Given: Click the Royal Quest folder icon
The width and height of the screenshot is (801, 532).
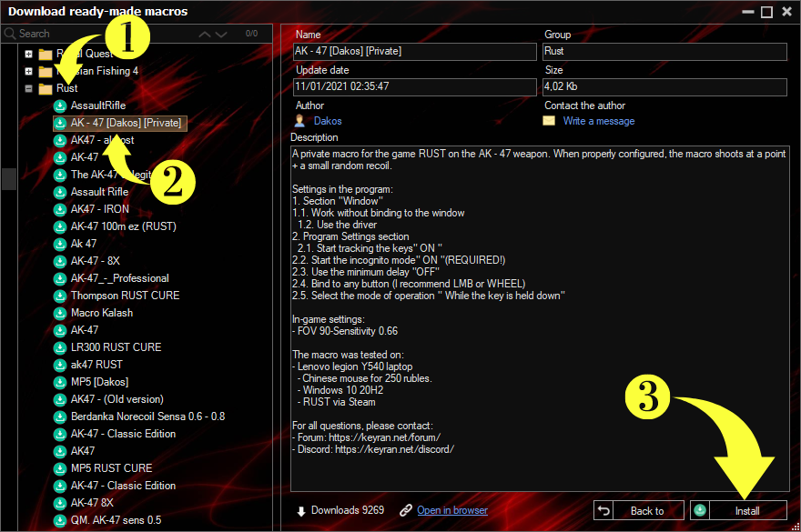Looking at the screenshot, I should pos(46,55).
